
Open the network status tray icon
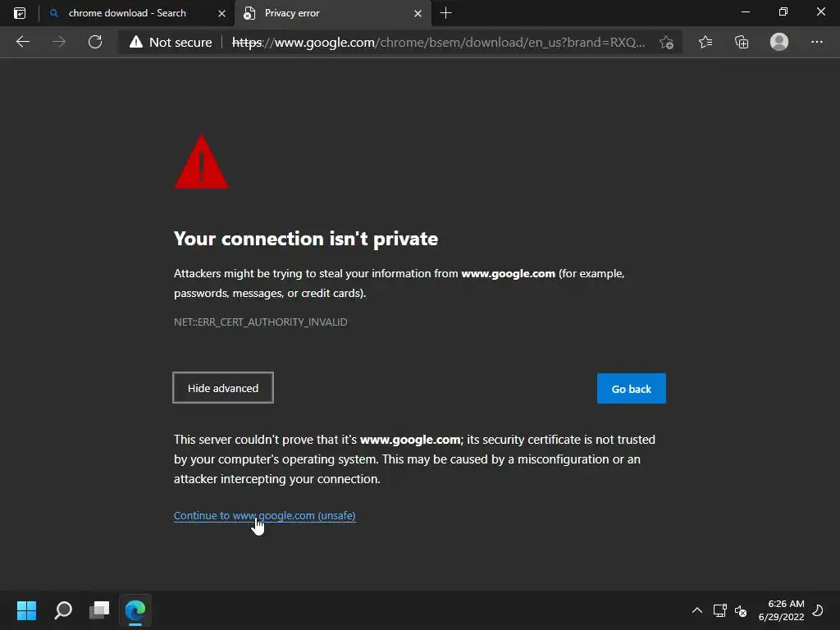coord(719,610)
